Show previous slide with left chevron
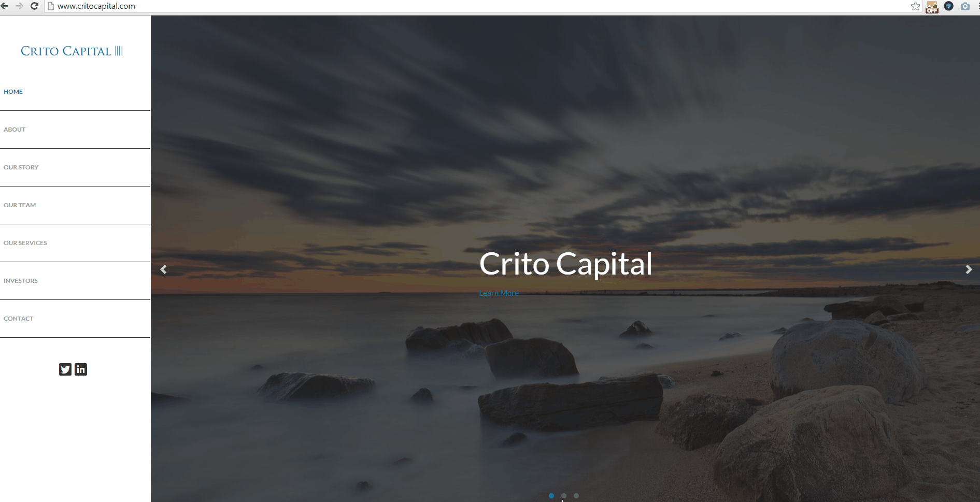The width and height of the screenshot is (980, 502). coord(164,269)
